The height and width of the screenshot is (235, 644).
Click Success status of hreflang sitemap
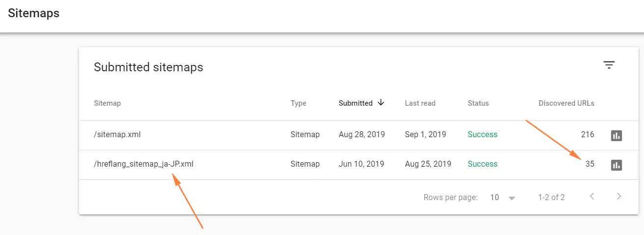coord(483,164)
